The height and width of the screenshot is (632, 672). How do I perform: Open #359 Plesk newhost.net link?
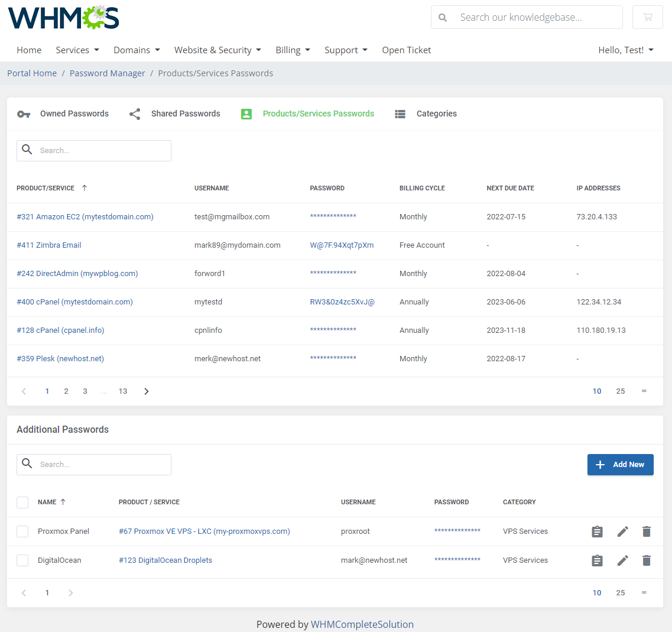pos(60,358)
